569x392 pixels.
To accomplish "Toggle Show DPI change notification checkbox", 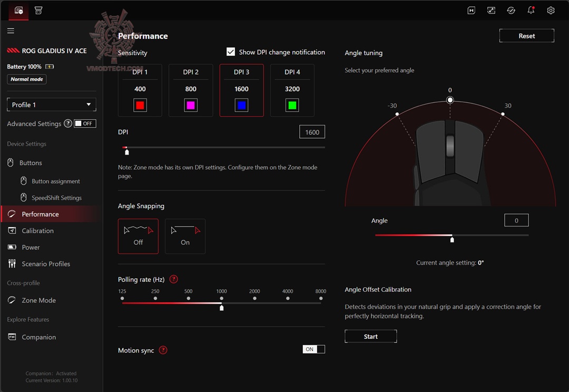I will tap(231, 52).
